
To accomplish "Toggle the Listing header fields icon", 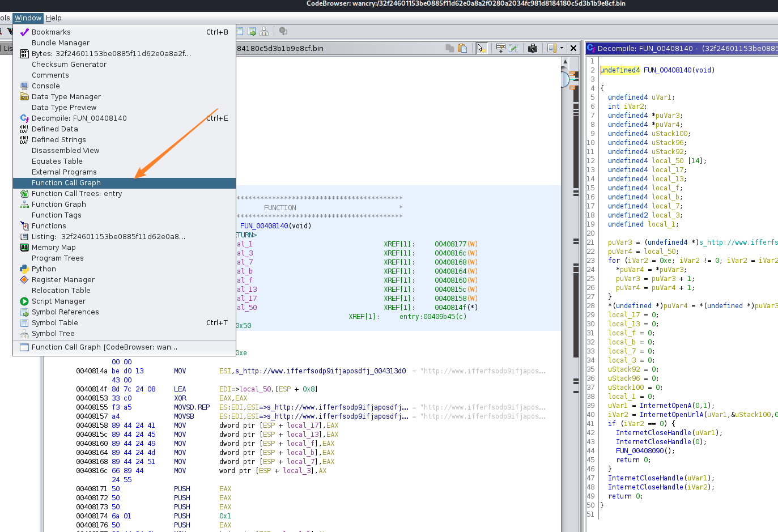I will 552,48.
